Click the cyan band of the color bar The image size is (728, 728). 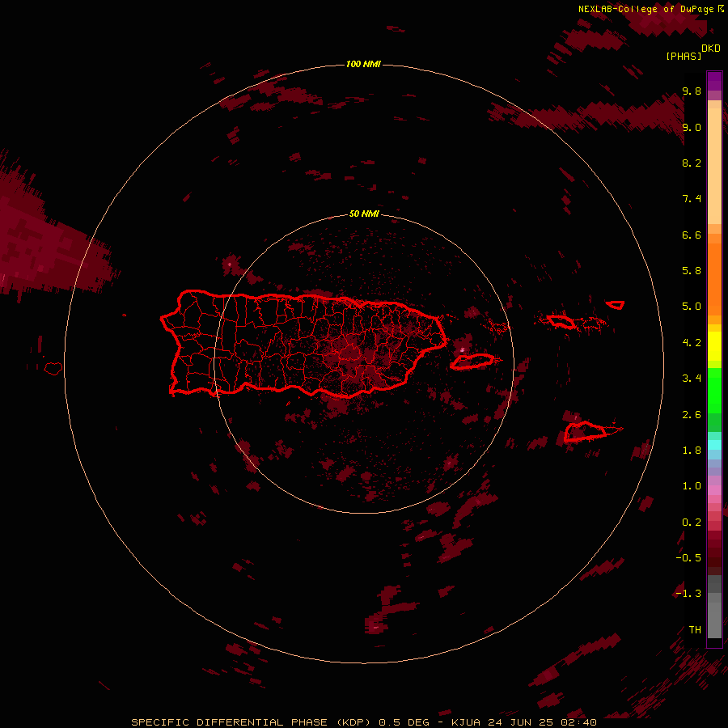click(714, 445)
